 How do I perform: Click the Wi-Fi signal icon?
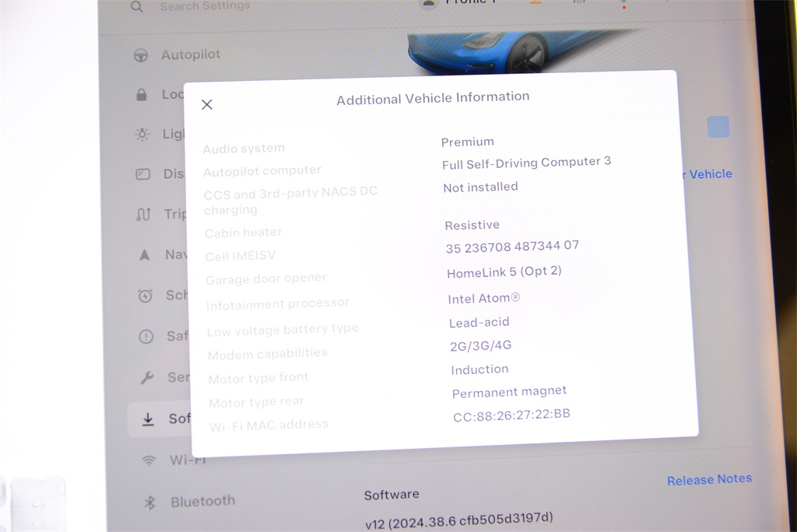point(149,461)
